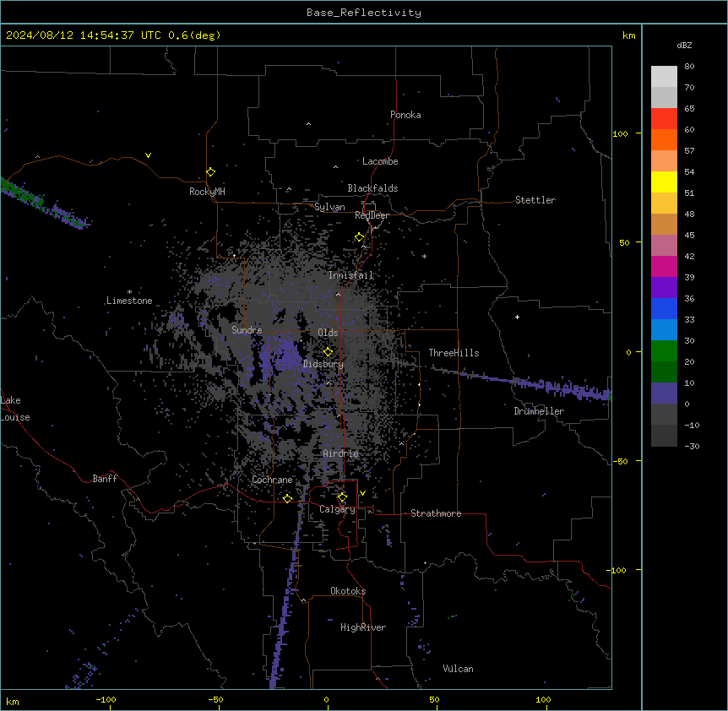Viewport: 728px width, 711px height.
Task: Select the yellow diamond marker below Cochrane
Action: click(287, 498)
